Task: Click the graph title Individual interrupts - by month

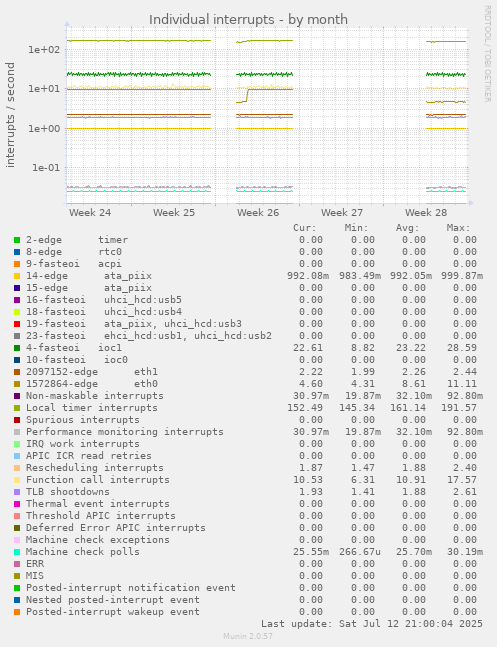Action: coord(248,19)
